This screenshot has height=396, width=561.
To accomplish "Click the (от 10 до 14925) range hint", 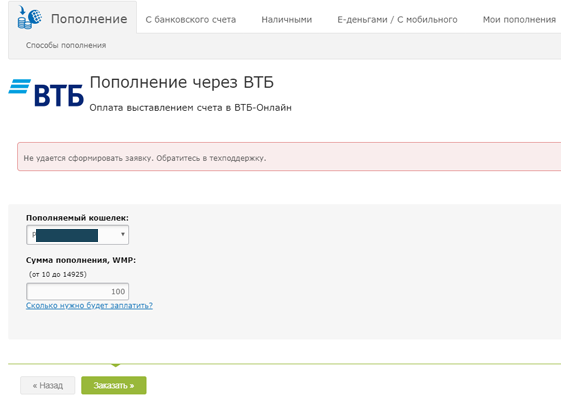I will pos(58,274).
